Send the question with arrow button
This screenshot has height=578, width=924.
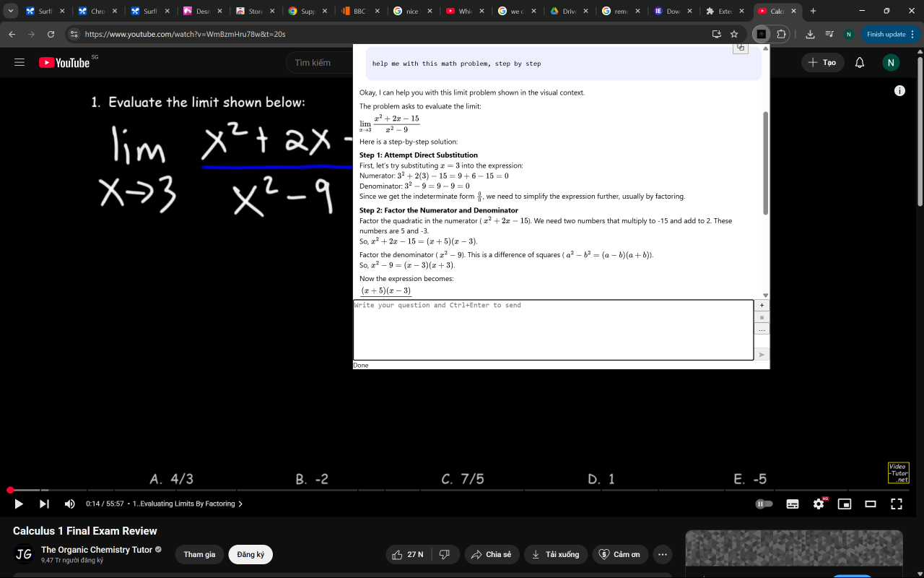[762, 355]
